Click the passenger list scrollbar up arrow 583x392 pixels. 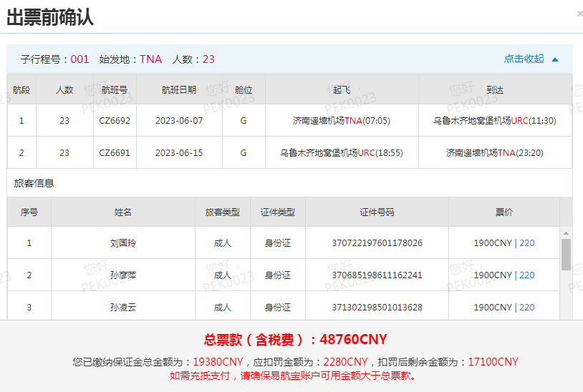[x=566, y=233]
